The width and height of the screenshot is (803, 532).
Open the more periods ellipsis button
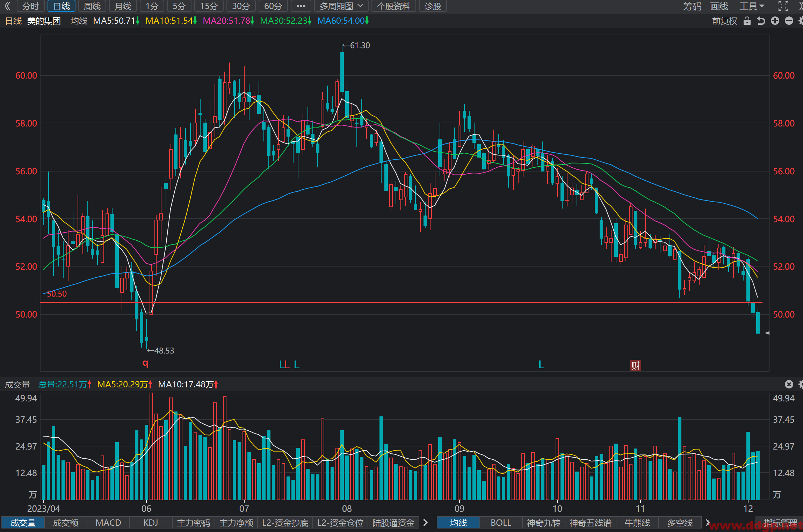pyautogui.click(x=301, y=6)
